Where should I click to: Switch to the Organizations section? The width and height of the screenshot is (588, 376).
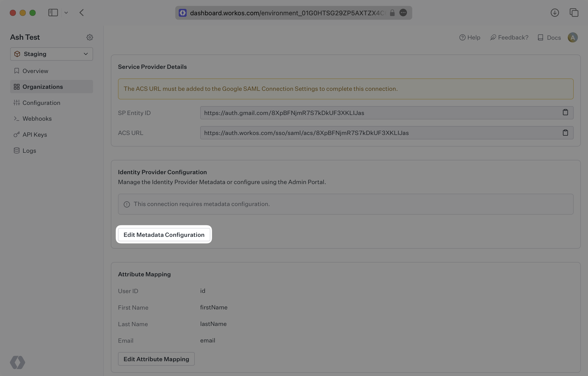coord(42,87)
